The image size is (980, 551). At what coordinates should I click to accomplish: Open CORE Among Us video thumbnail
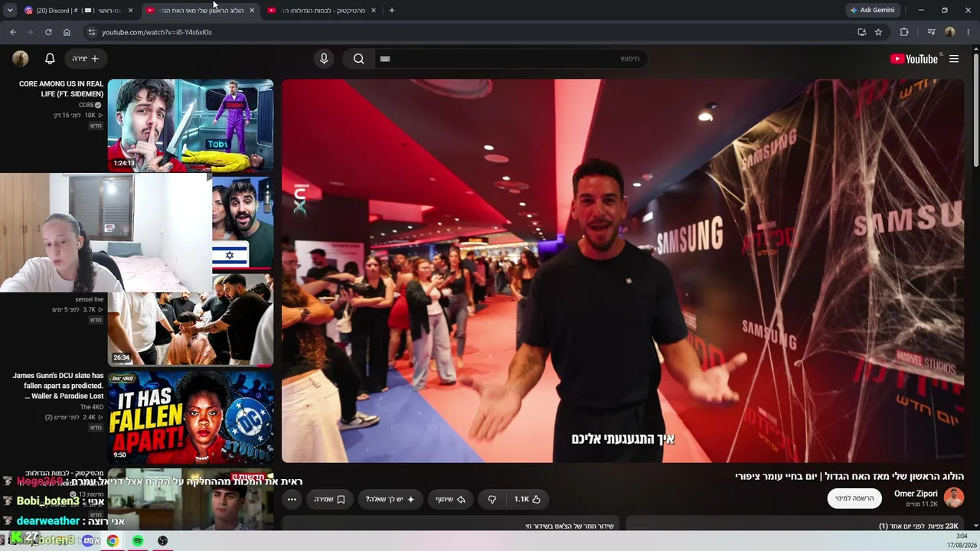click(x=191, y=125)
